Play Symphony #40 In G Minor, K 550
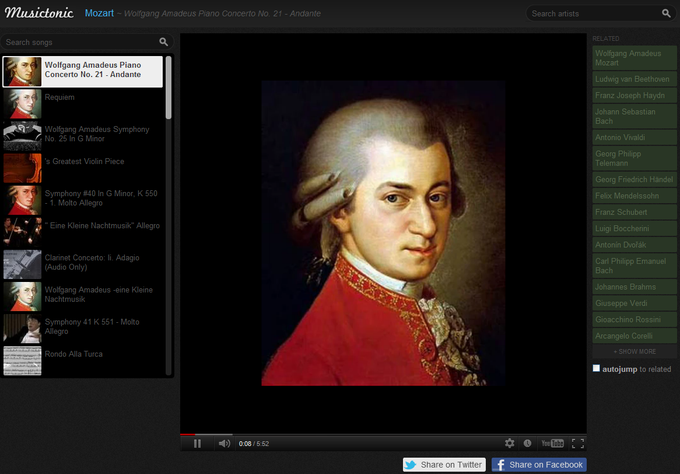Image resolution: width=680 pixels, height=474 pixels. 82,200
